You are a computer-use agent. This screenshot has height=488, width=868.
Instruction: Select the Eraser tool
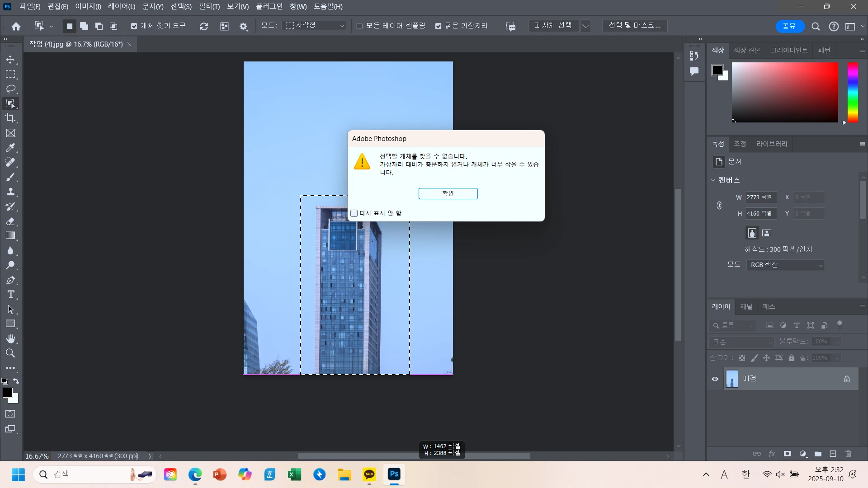[10, 221]
